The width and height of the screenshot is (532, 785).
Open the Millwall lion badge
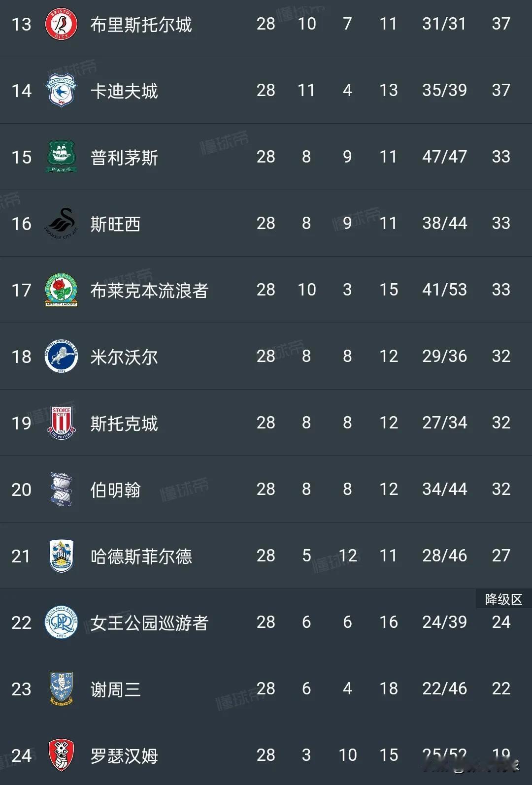click(x=61, y=357)
